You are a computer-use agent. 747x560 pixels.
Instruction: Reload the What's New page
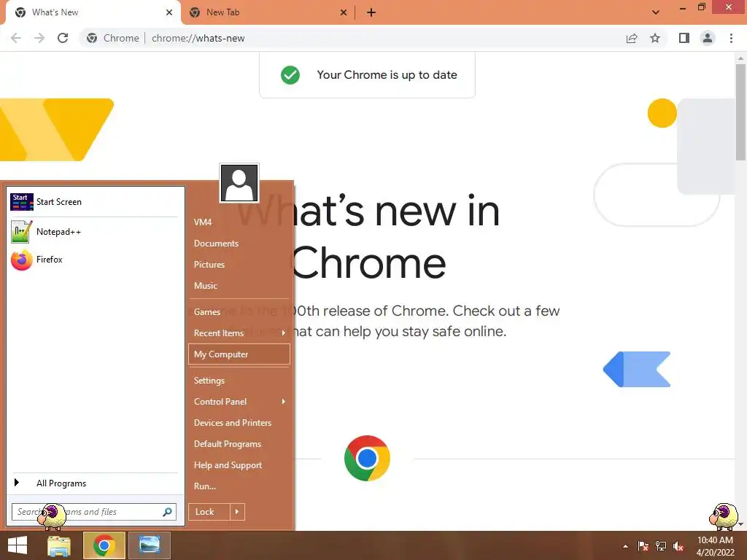pyautogui.click(x=63, y=38)
